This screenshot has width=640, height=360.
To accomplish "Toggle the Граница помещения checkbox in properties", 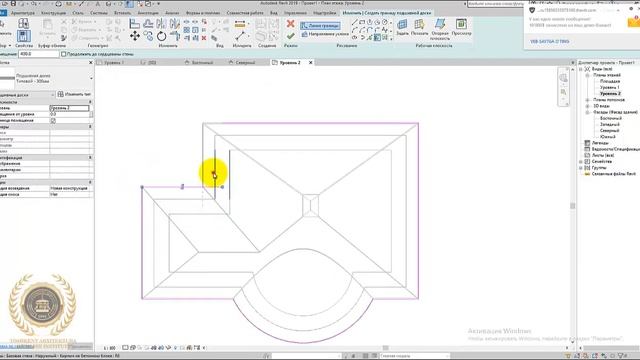I will coord(53,121).
